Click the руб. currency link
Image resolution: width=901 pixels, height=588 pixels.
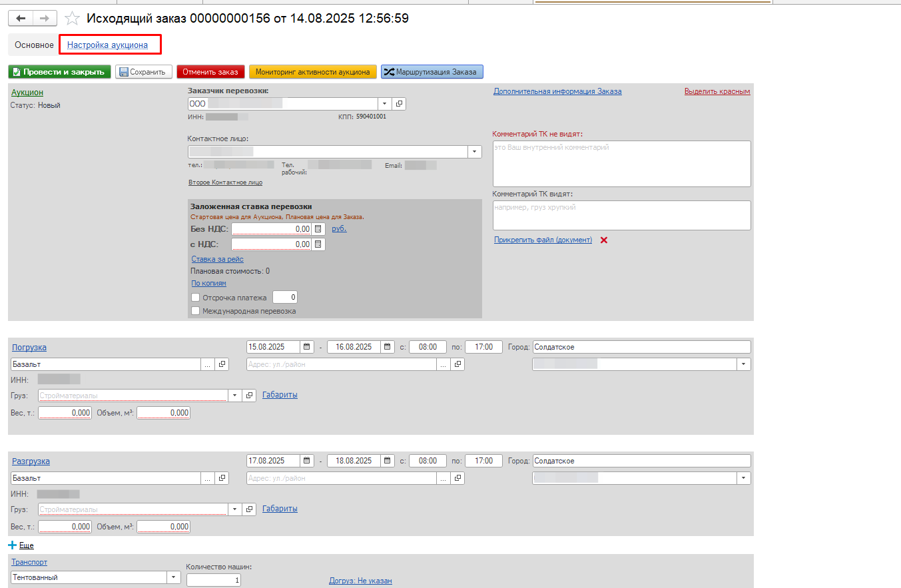[339, 228]
